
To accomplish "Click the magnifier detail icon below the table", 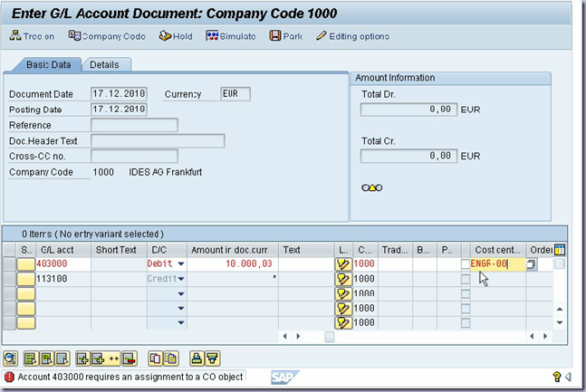I will pos(11,359).
